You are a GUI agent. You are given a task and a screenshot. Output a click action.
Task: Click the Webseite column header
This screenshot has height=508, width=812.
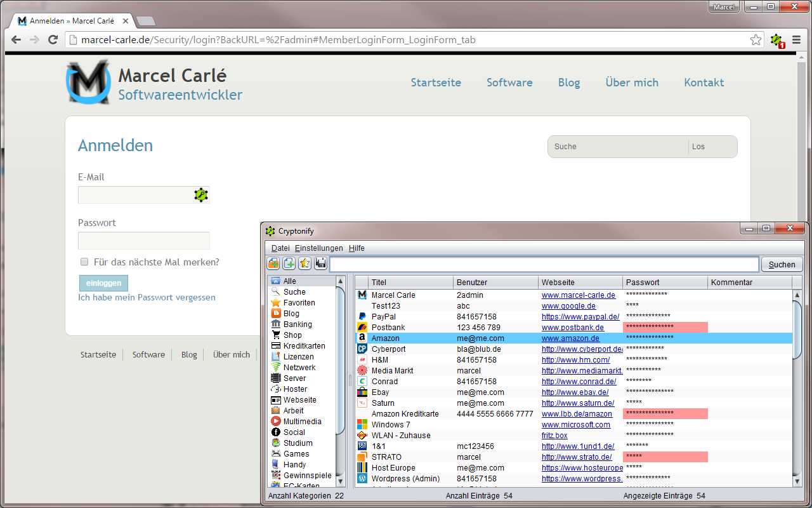point(580,283)
